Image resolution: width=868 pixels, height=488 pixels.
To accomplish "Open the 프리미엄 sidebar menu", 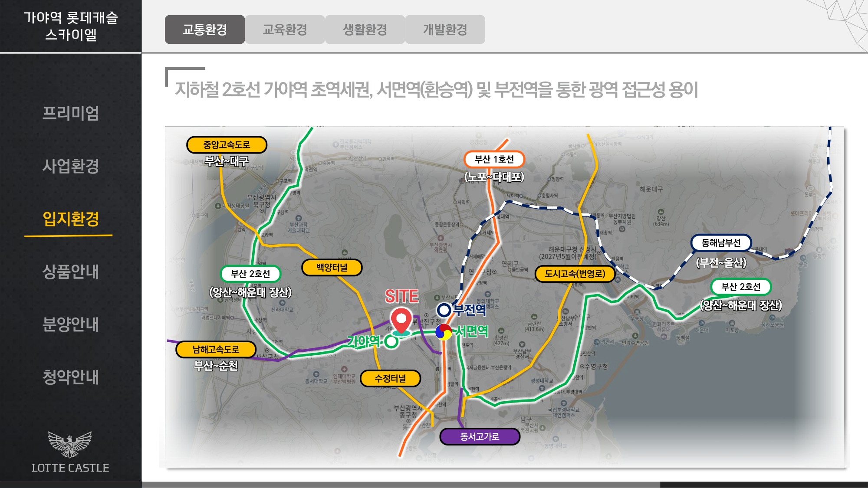I will point(70,113).
